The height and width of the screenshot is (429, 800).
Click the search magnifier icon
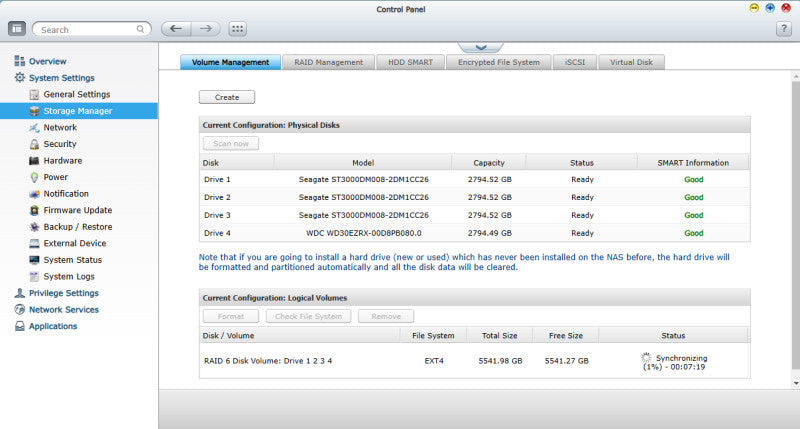pos(140,29)
